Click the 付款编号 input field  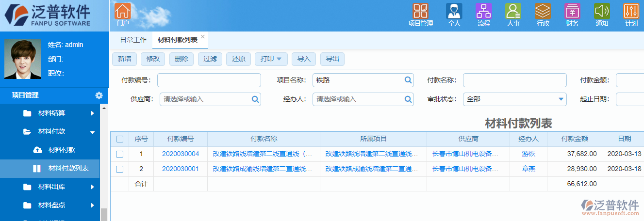point(209,80)
